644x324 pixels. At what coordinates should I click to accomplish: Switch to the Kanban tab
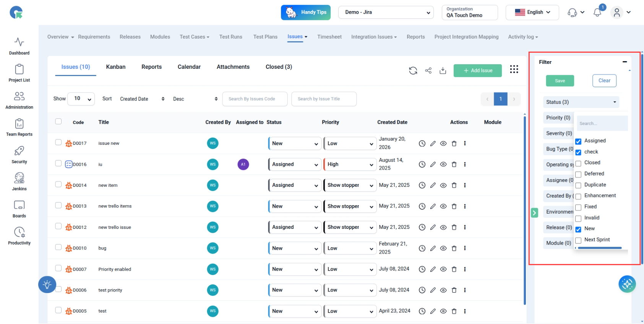coord(116,67)
